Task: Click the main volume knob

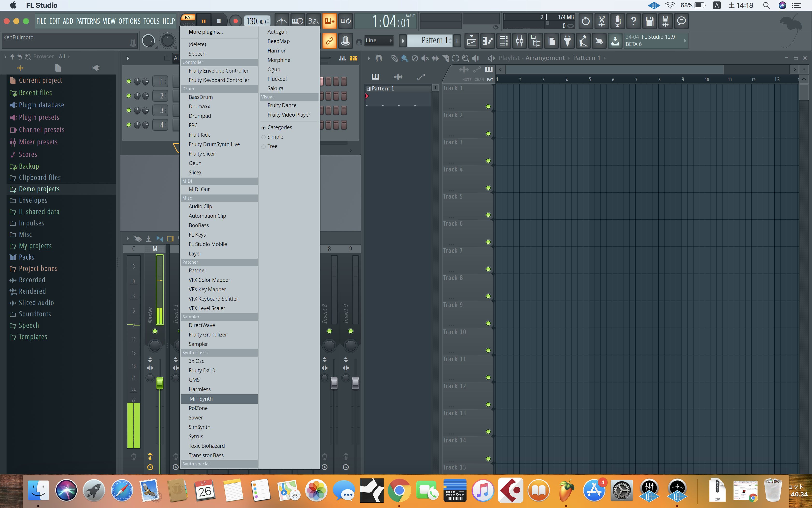Action: pos(148,41)
